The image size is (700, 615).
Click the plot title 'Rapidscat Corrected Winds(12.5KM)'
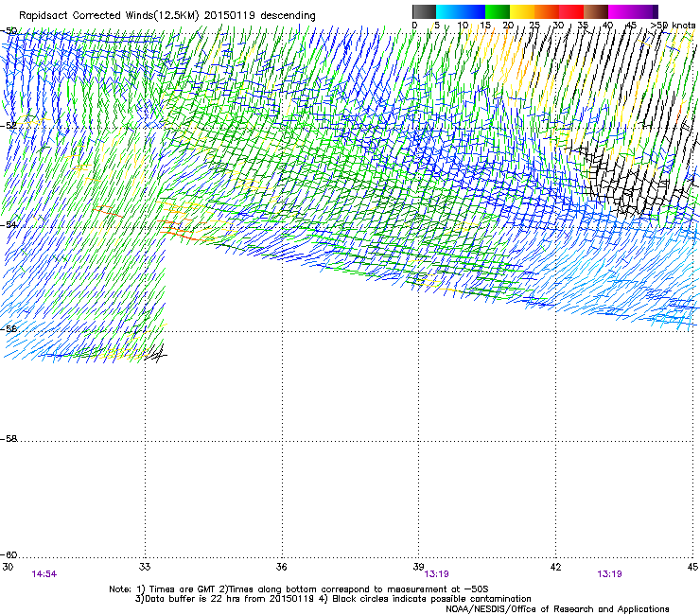pos(109,16)
